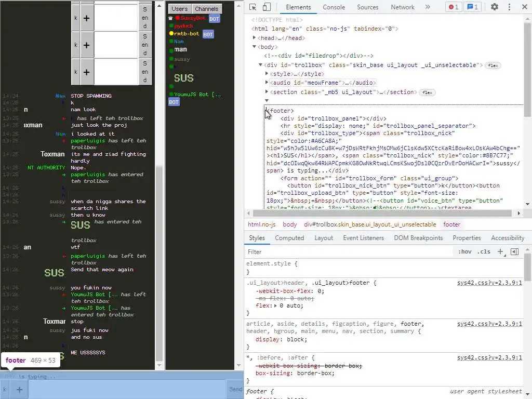Switch to the Styles pane tab
The width and height of the screenshot is (532, 399).
pos(257,238)
